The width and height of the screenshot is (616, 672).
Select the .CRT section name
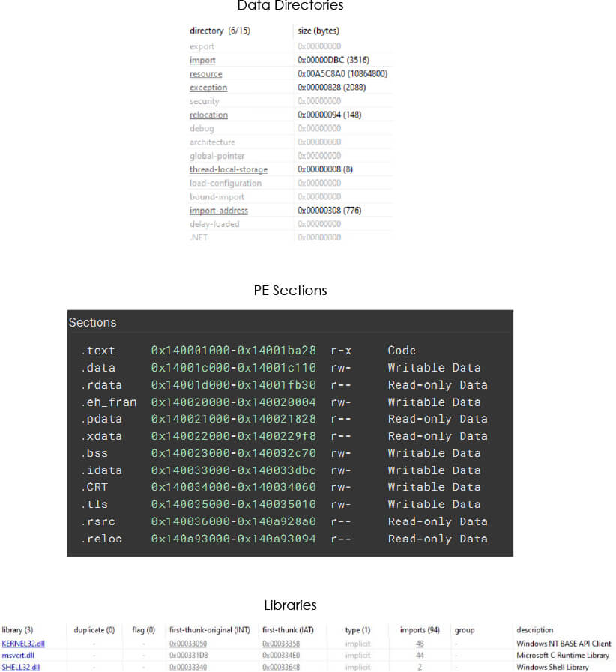[x=94, y=487]
